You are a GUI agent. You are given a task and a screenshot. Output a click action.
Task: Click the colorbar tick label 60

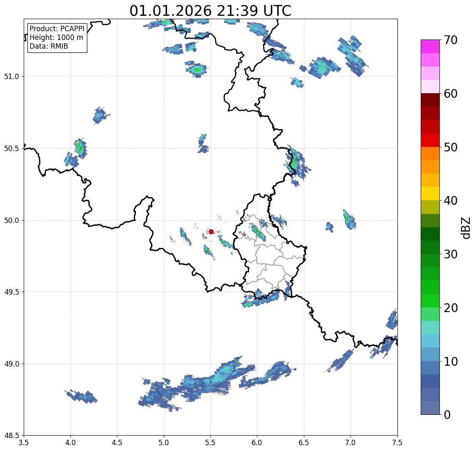[451, 94]
